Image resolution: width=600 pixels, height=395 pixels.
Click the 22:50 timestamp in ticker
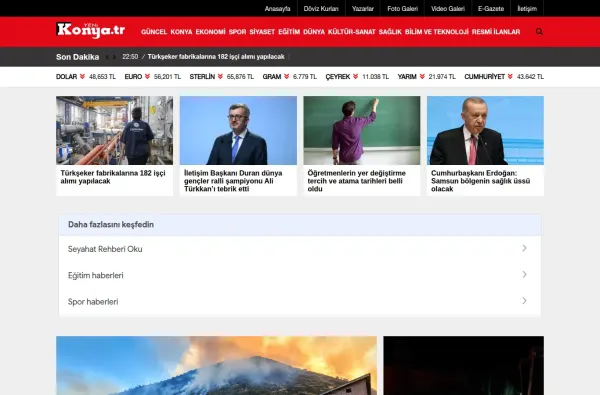(x=130, y=57)
